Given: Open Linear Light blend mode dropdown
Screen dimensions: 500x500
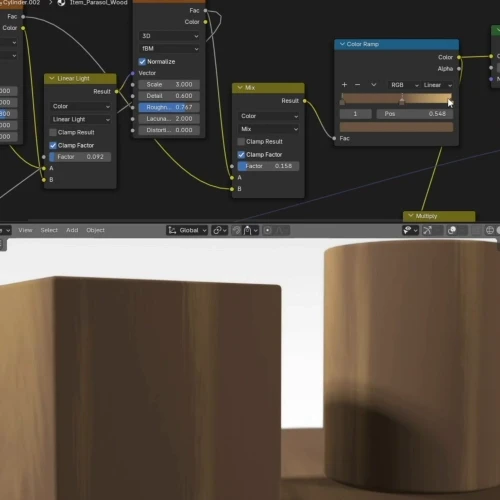Looking at the screenshot, I should pos(80,119).
